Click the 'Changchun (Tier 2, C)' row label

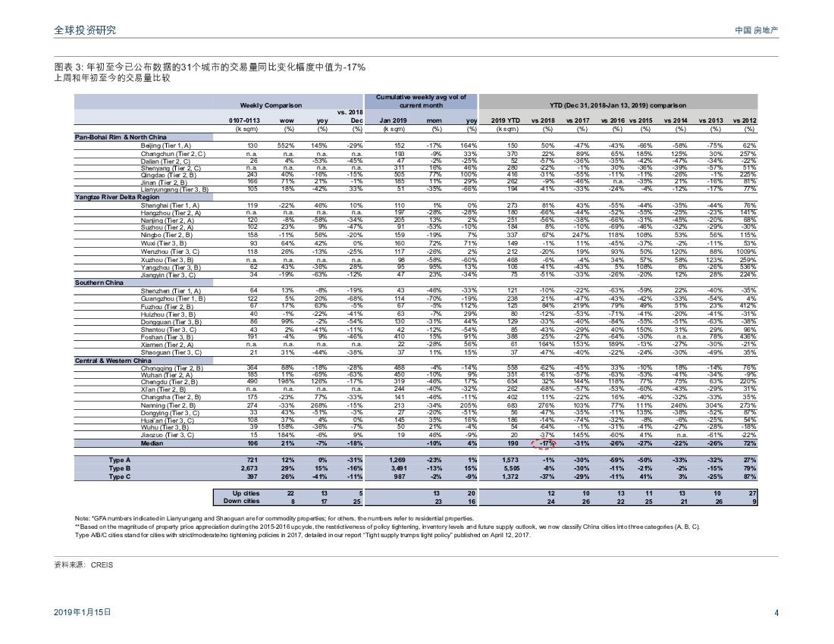173,154
